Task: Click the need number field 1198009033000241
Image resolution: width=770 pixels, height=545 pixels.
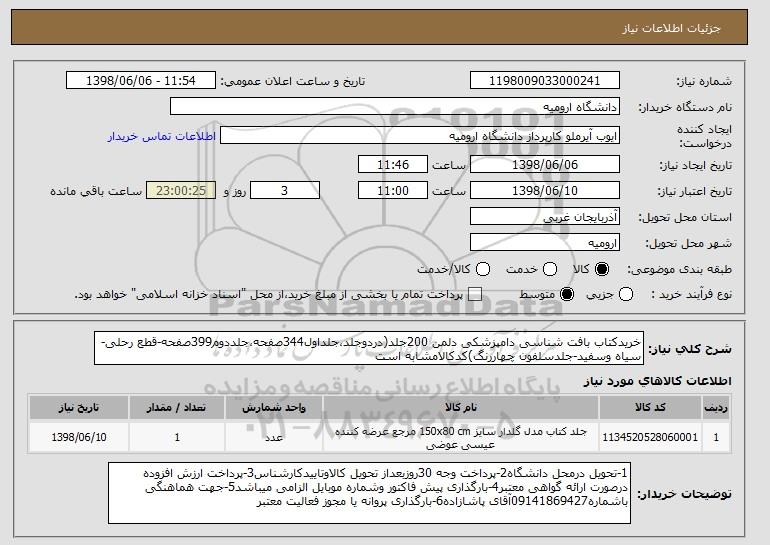Action: coord(545,81)
